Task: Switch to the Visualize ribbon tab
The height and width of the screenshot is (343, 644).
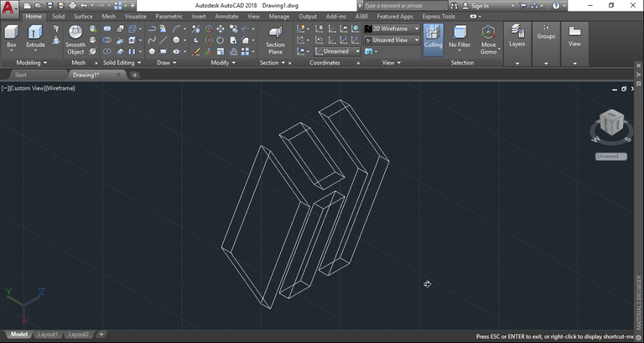Action: pos(136,17)
